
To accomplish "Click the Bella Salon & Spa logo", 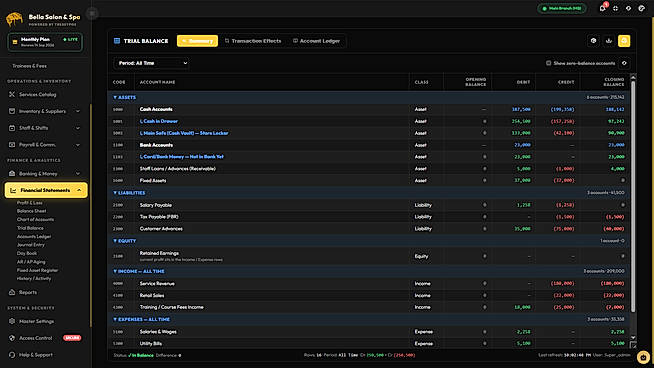I will tap(15, 19).
